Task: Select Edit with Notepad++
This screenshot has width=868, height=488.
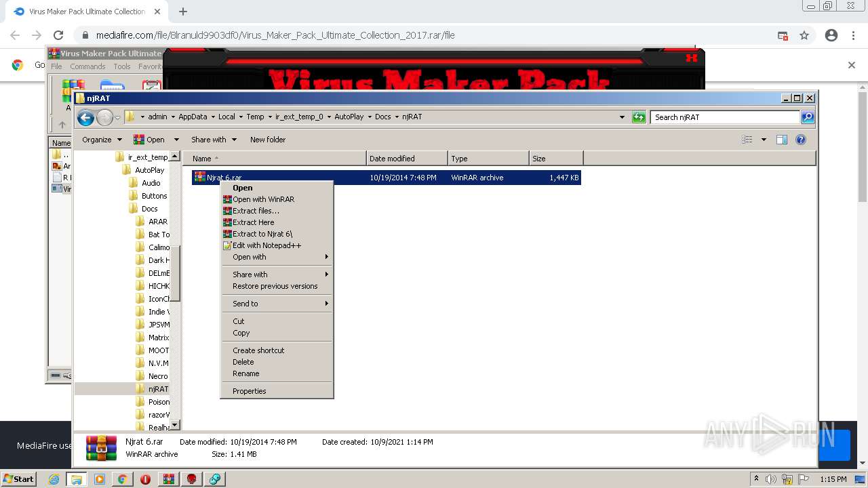Action: coord(277,245)
